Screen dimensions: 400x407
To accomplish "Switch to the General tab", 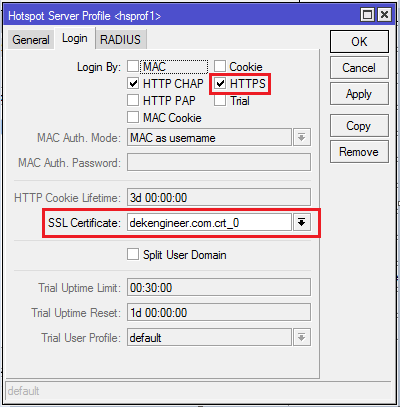I will tap(31, 40).
